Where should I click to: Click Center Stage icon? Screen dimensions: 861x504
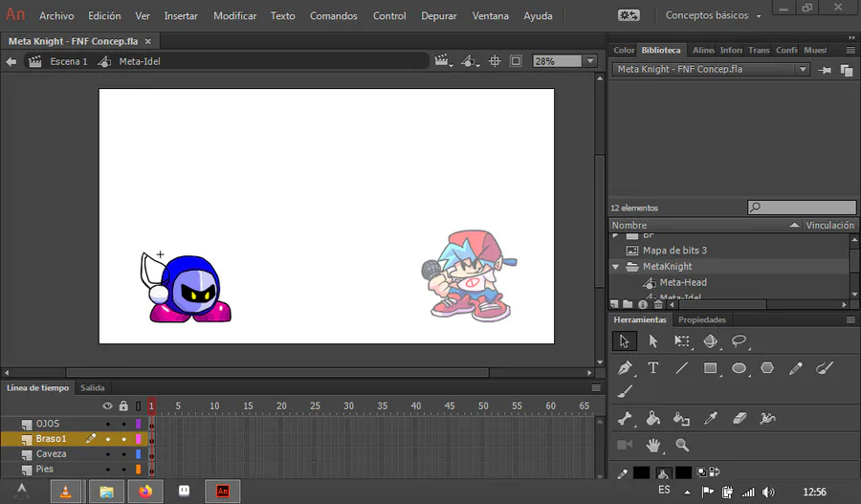[x=495, y=61]
